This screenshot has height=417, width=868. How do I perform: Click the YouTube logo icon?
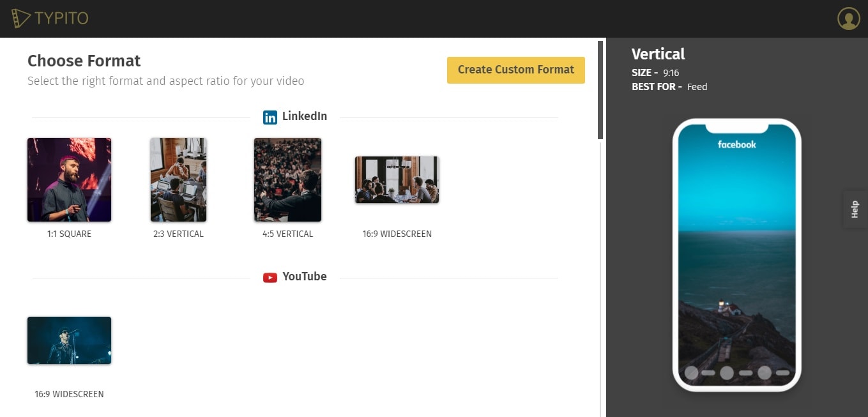pyautogui.click(x=270, y=277)
